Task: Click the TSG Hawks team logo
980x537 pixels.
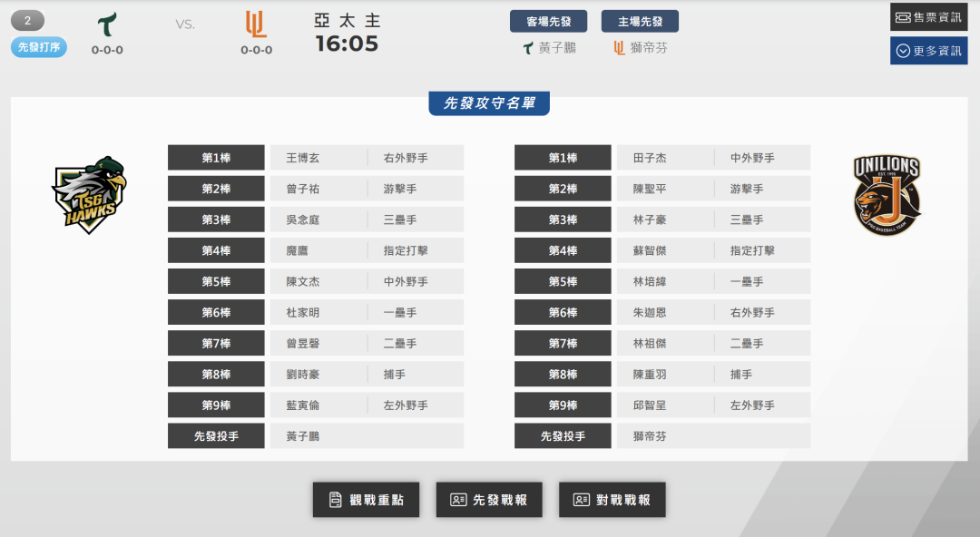Action: tap(89, 194)
